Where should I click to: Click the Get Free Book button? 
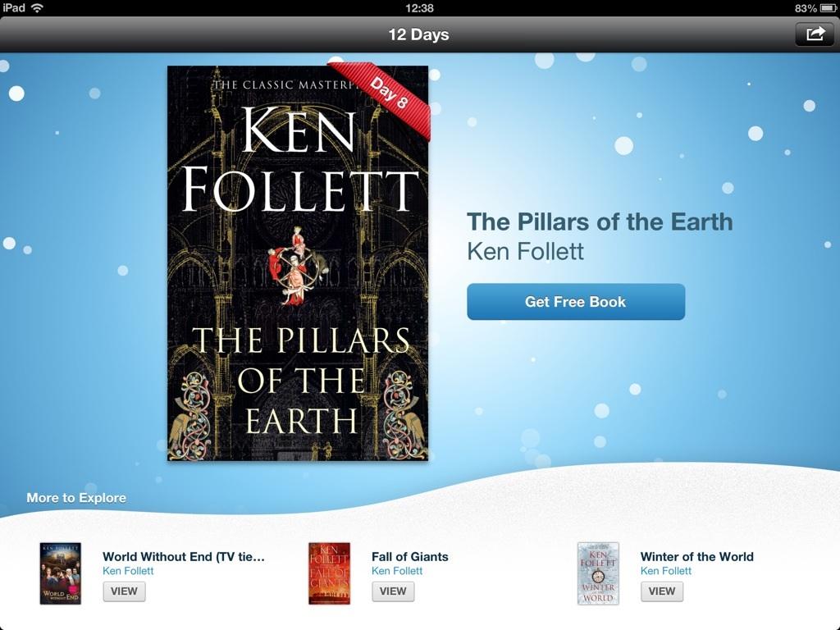(x=576, y=302)
